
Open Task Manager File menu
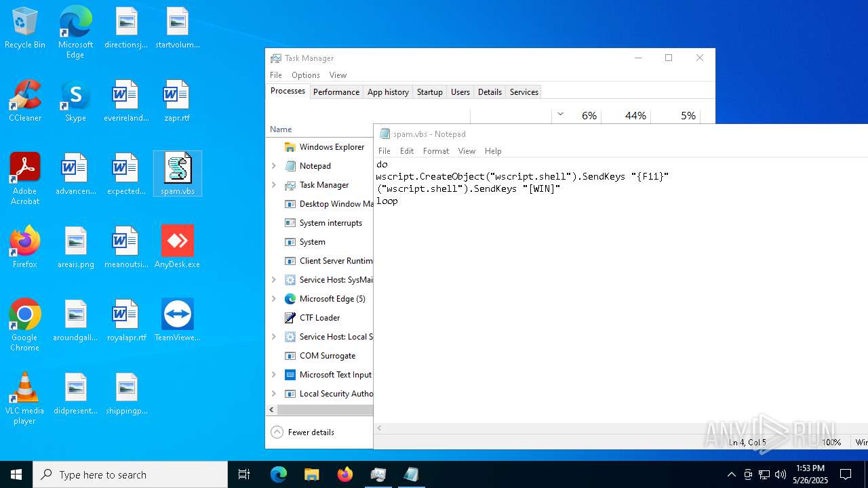click(x=276, y=75)
